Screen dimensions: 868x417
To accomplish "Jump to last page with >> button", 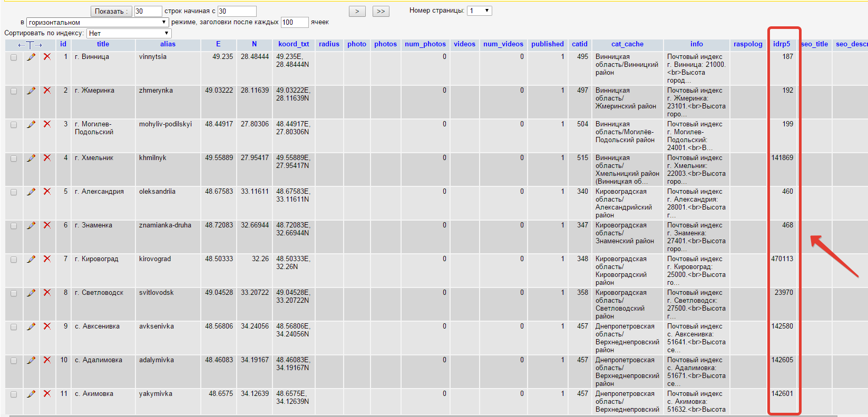I will point(381,11).
